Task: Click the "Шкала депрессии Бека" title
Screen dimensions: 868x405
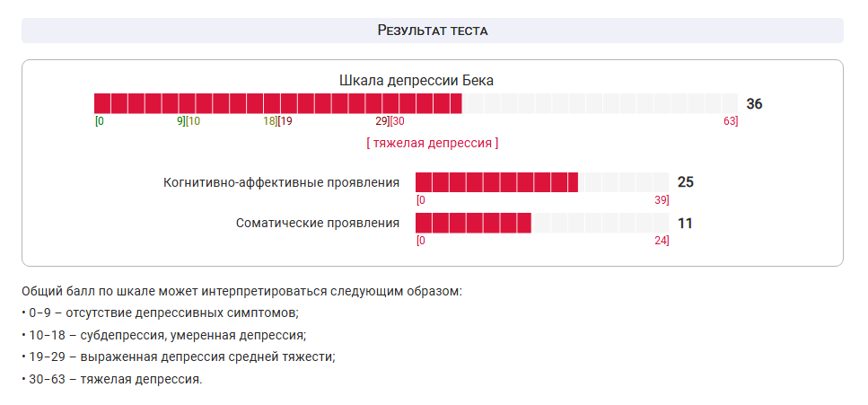Action: [x=416, y=80]
